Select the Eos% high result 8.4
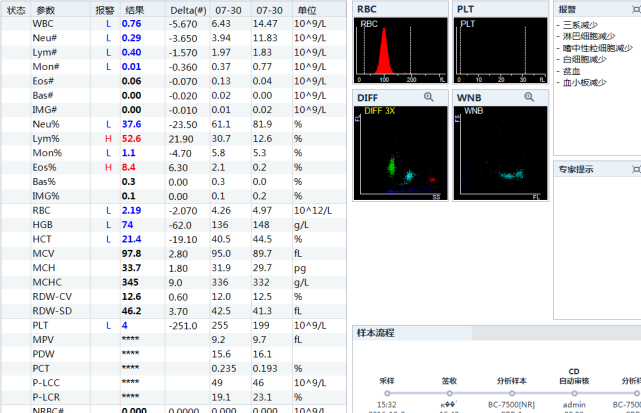This screenshot has width=641, height=413. [128, 167]
